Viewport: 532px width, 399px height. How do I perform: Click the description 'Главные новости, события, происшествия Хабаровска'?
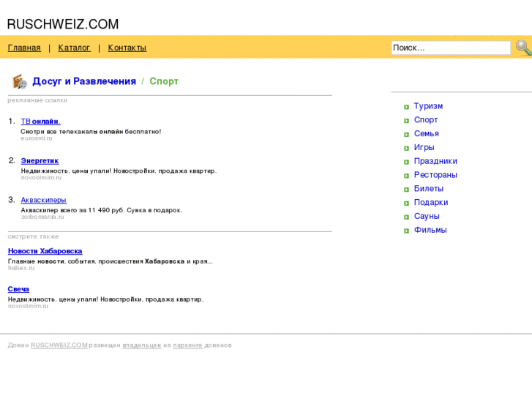96,261
